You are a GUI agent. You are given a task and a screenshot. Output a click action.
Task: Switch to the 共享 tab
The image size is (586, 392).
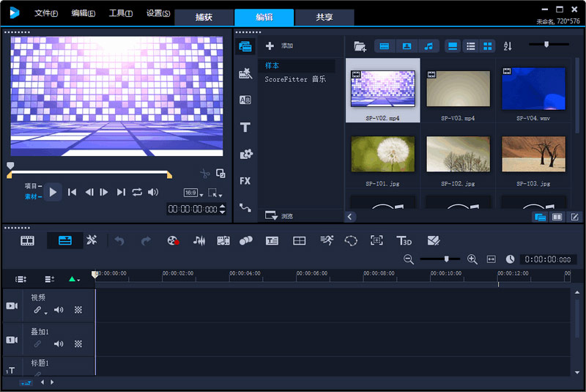click(x=324, y=17)
